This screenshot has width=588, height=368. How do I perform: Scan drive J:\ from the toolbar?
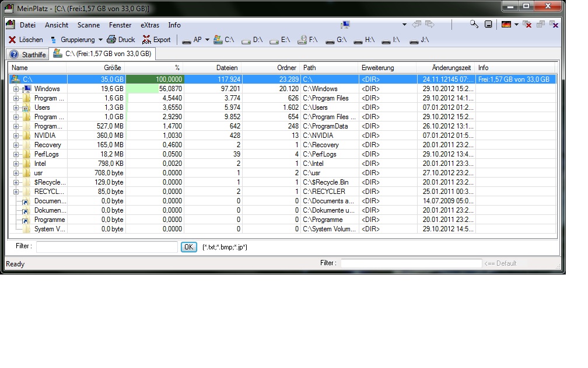tap(419, 40)
